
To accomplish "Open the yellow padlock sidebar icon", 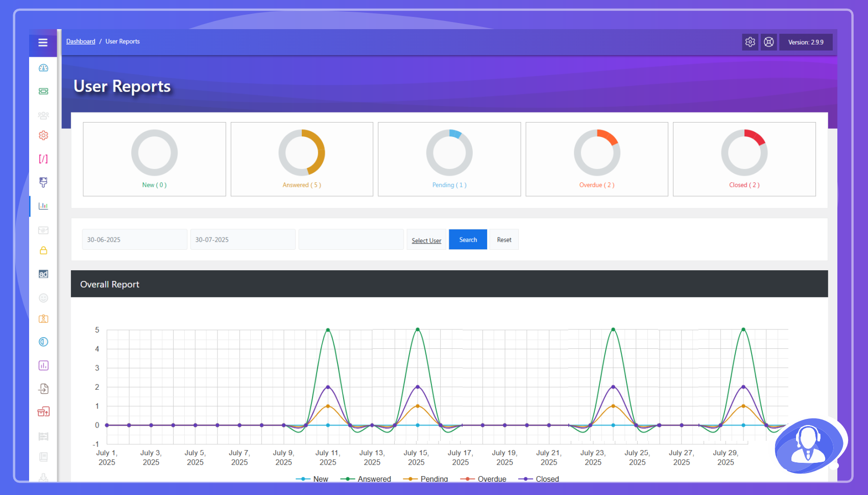I will [43, 250].
